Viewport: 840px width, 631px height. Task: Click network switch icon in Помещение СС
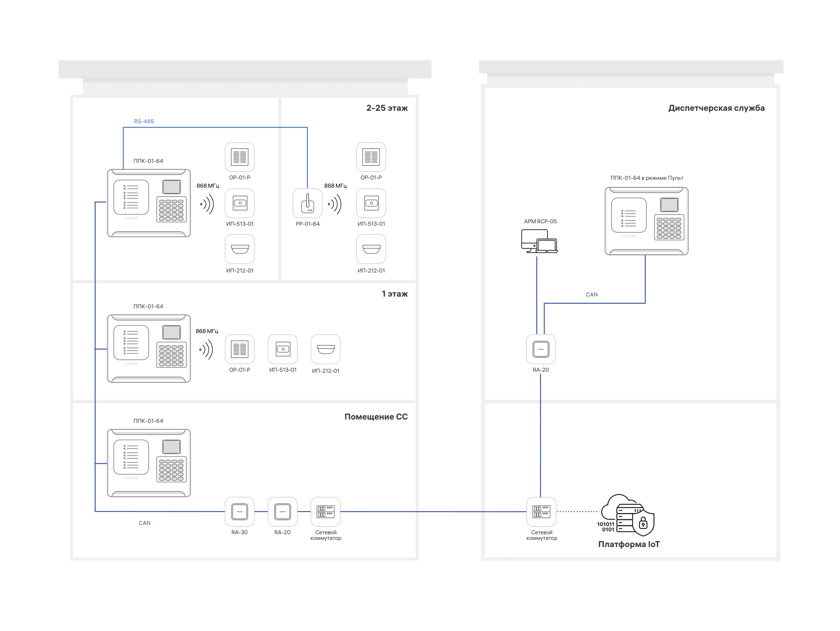tap(325, 511)
